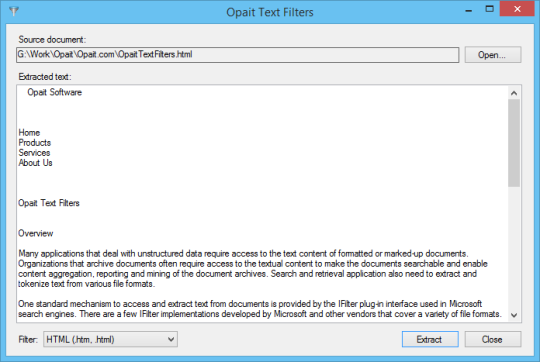The height and width of the screenshot is (362, 540).
Task: Click the line starting 'content aggregation, reporting'
Action: [247, 273]
